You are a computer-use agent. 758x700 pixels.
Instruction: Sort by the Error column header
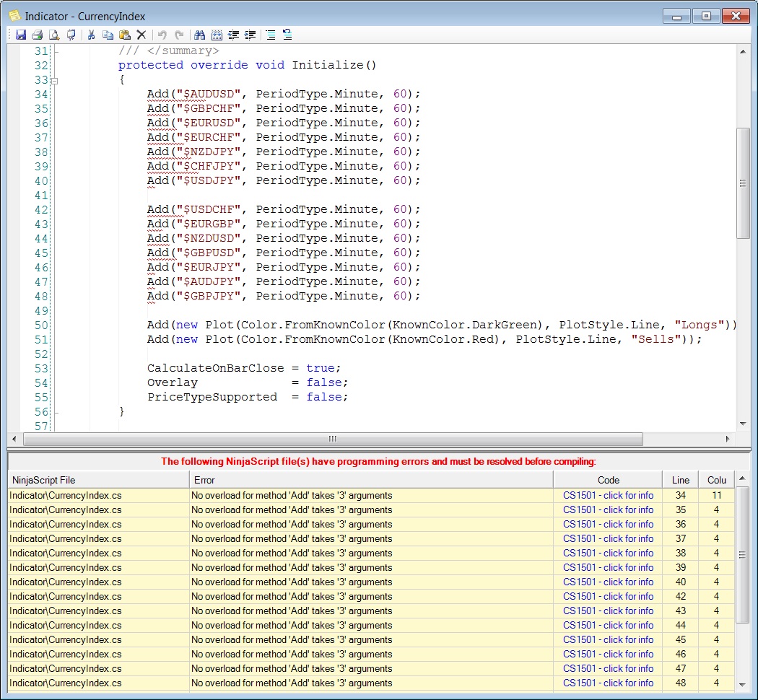pos(371,480)
